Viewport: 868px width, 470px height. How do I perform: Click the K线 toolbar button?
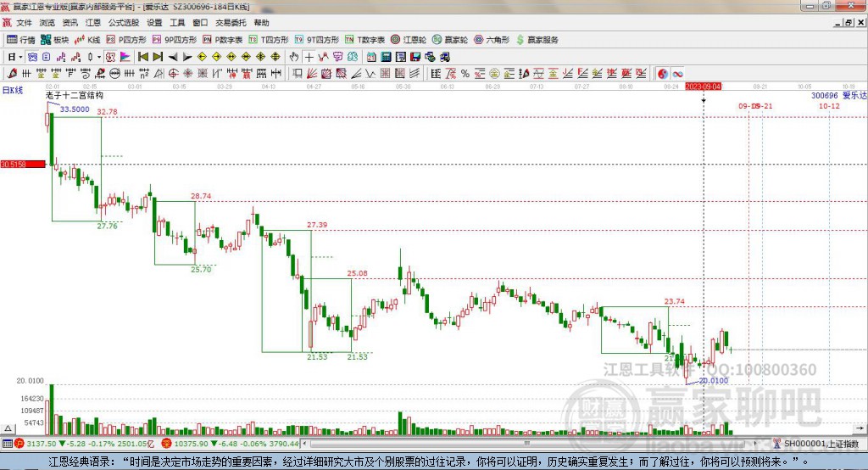87,40
